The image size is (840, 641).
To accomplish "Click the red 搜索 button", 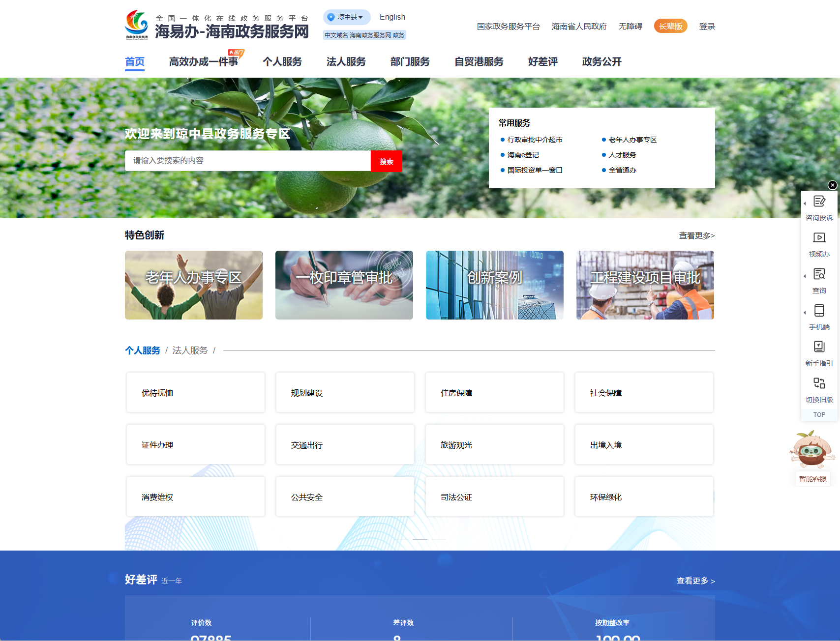I will pyautogui.click(x=387, y=161).
